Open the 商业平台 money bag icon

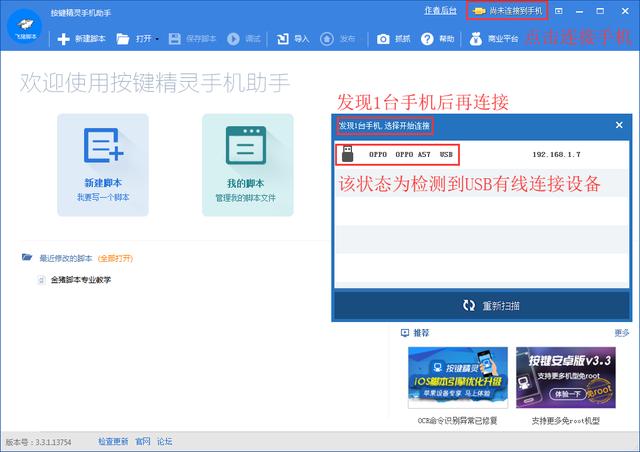point(476,39)
